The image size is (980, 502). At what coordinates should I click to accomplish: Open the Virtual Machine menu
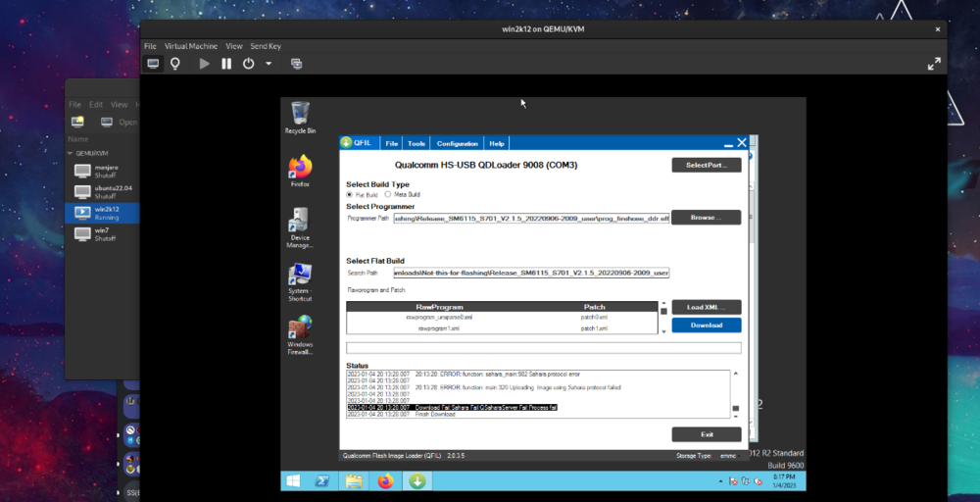click(x=191, y=46)
